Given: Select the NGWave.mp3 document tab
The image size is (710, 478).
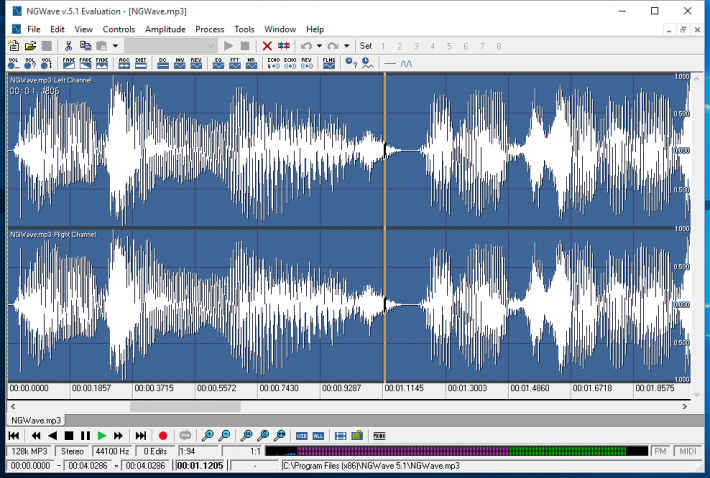Looking at the screenshot, I should [36, 420].
